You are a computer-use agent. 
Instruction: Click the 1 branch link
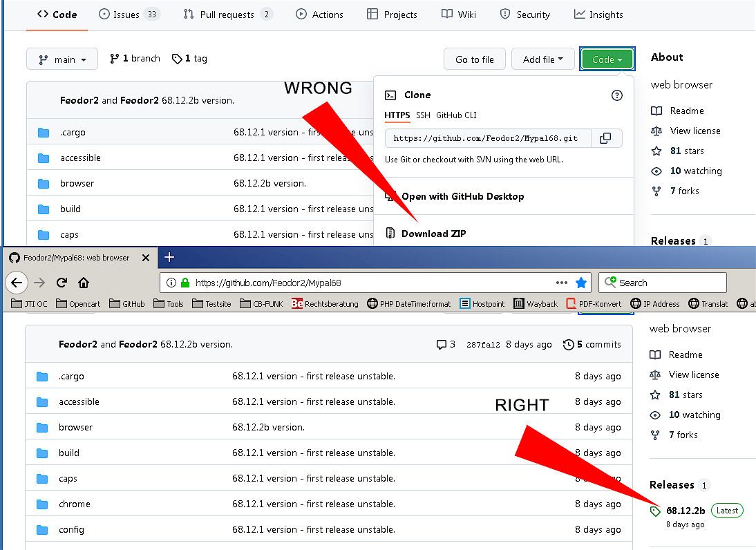[135, 58]
